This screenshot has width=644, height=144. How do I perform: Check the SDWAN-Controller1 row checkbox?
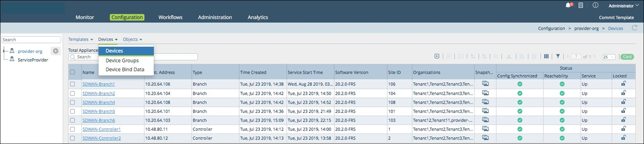72,129
